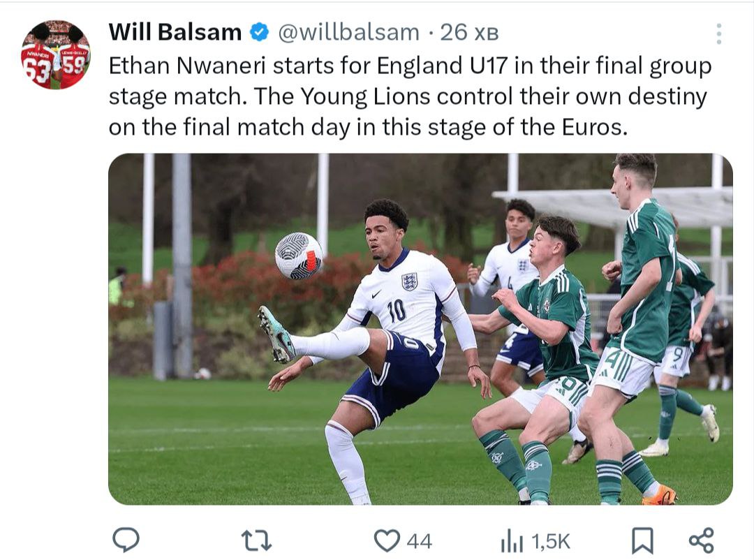
Task: Open the reply speech bubble icon
Action: (126, 540)
